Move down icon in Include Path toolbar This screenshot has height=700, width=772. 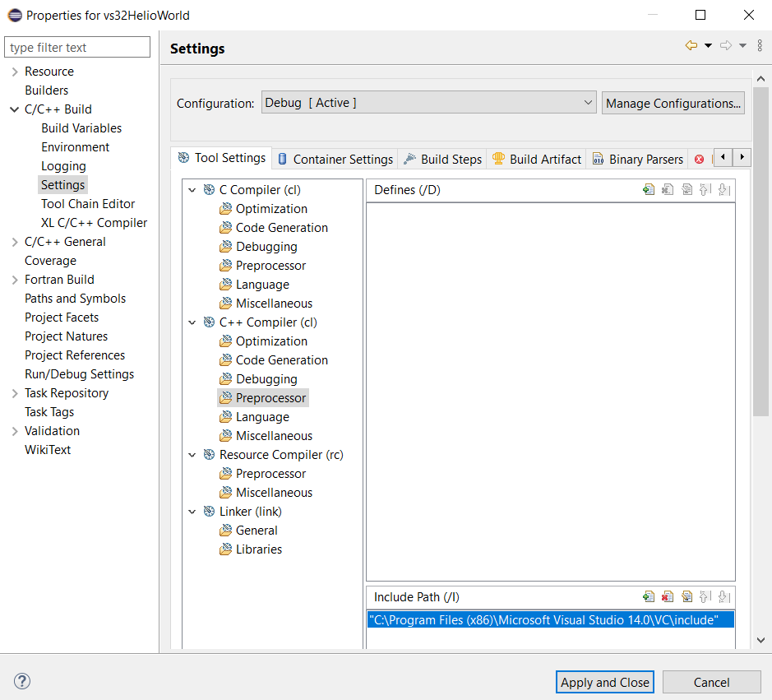(x=724, y=597)
